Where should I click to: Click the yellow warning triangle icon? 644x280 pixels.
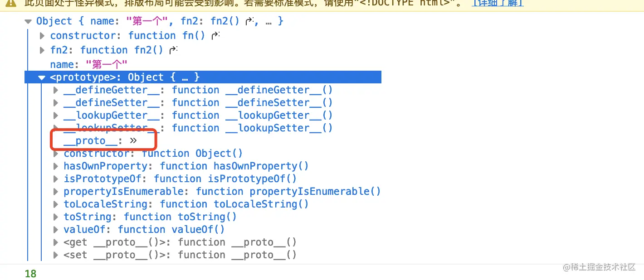pos(11,2)
